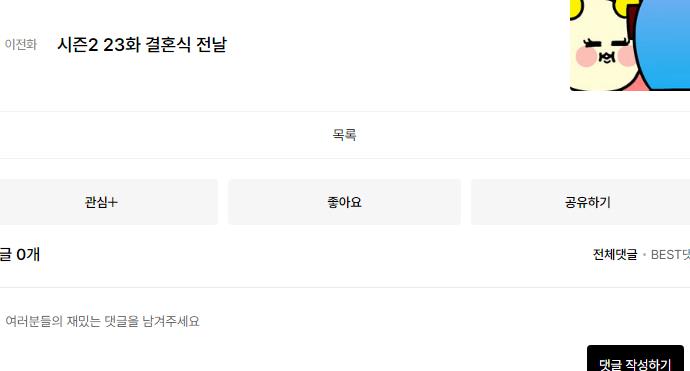The image size is (690, 371).
Task: Submit comment via 댓글 작성하기 button
Action: tap(635, 359)
